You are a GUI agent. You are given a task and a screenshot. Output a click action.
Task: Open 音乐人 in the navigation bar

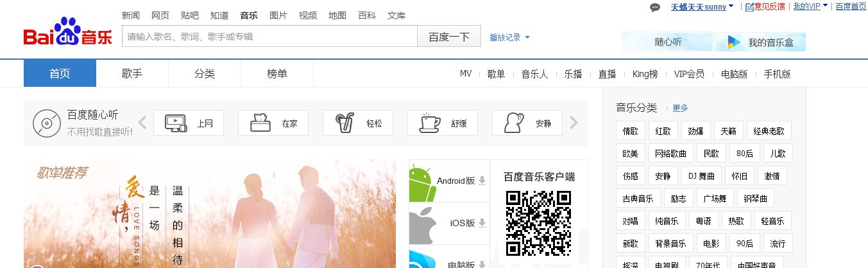tap(534, 74)
